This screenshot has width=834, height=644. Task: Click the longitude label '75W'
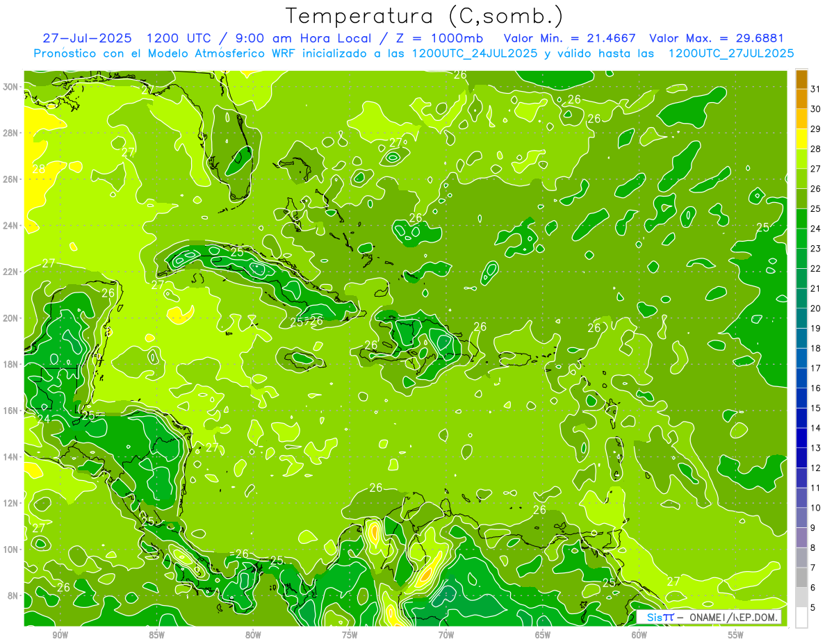tap(350, 635)
